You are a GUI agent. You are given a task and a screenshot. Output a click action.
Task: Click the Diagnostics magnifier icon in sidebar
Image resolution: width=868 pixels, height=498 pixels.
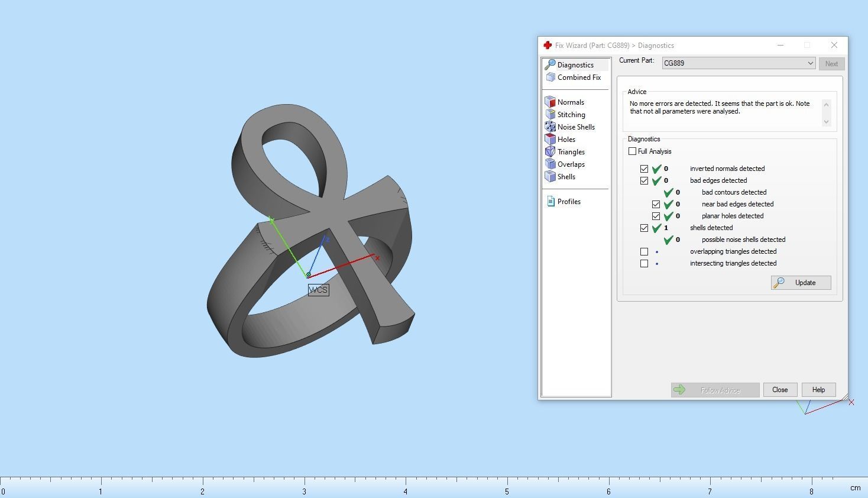pyautogui.click(x=550, y=64)
